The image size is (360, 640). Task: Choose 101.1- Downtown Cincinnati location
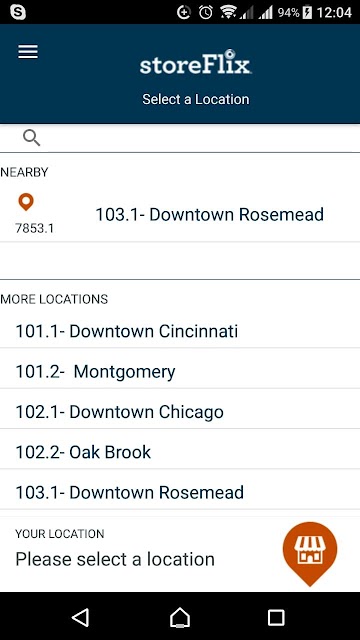pyautogui.click(x=180, y=331)
